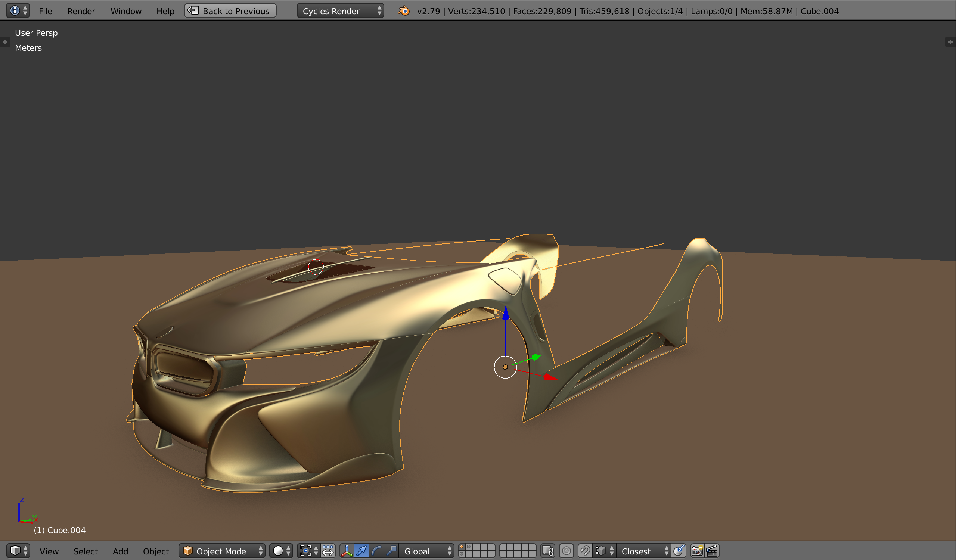Open the Render menu

81,11
